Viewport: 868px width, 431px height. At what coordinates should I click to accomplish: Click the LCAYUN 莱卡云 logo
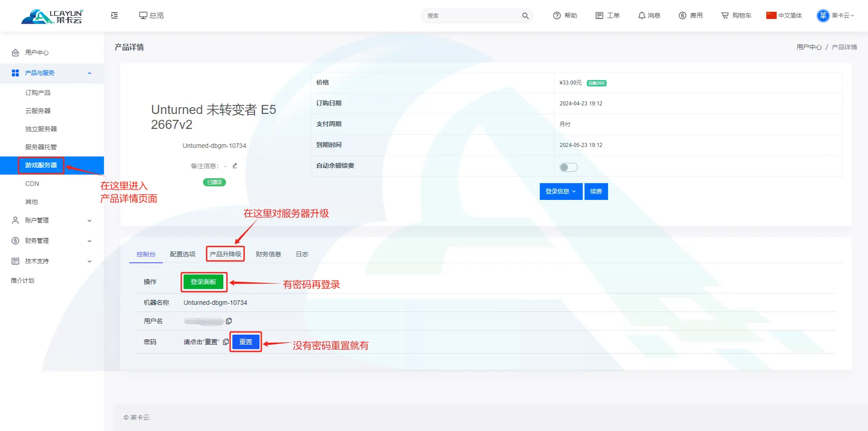click(x=52, y=16)
